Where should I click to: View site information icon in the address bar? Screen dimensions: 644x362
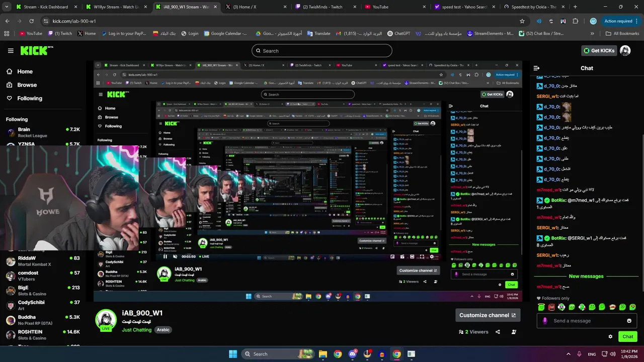(46, 21)
